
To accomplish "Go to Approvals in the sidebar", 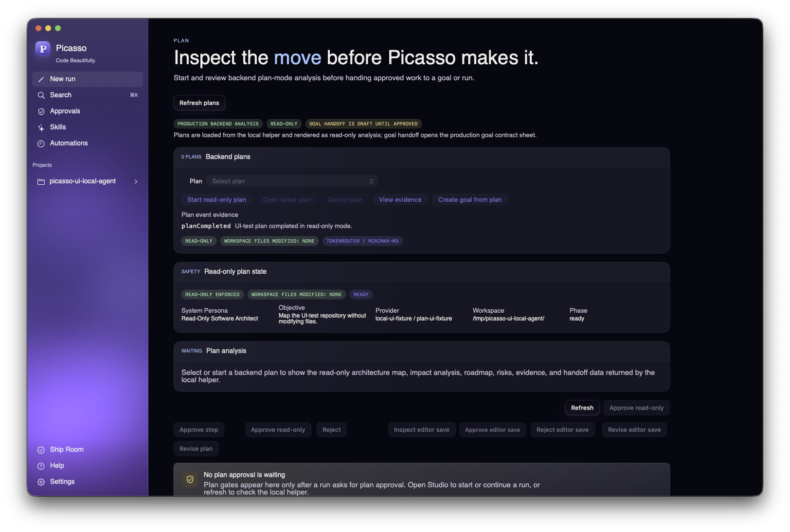I will pyautogui.click(x=88, y=111).
